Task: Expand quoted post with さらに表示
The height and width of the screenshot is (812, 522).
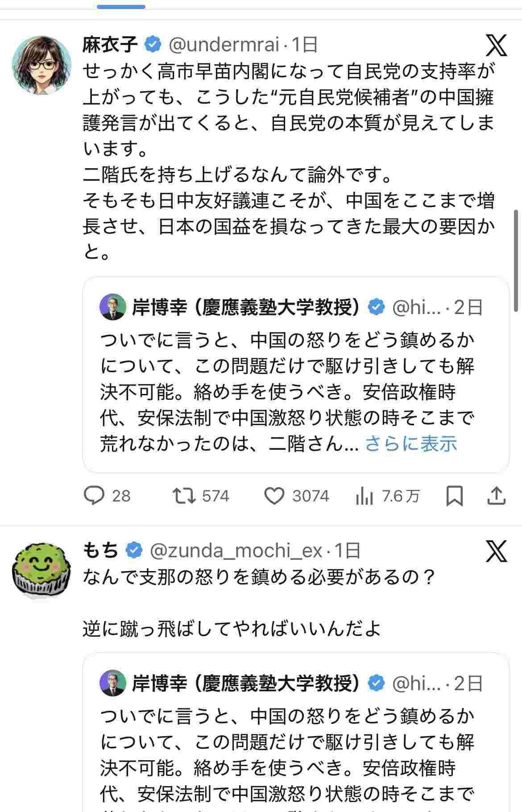Action: [x=411, y=444]
